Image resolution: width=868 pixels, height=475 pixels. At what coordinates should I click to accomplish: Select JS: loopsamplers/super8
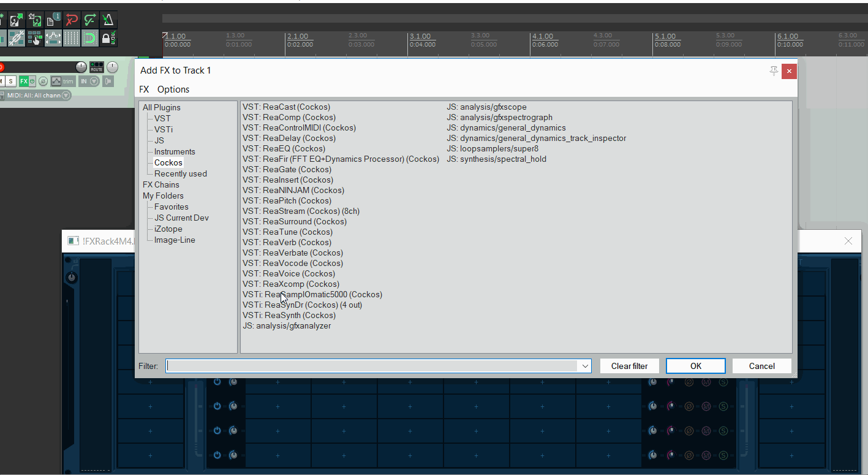point(492,148)
